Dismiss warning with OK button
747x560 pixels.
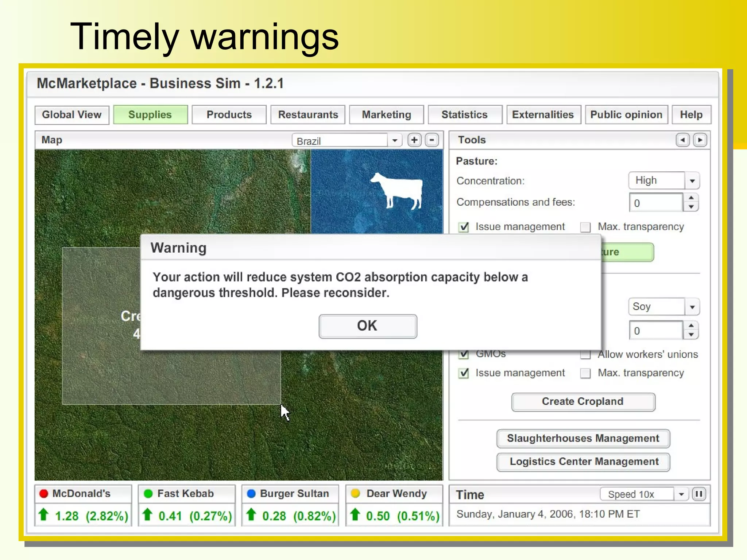click(x=368, y=326)
